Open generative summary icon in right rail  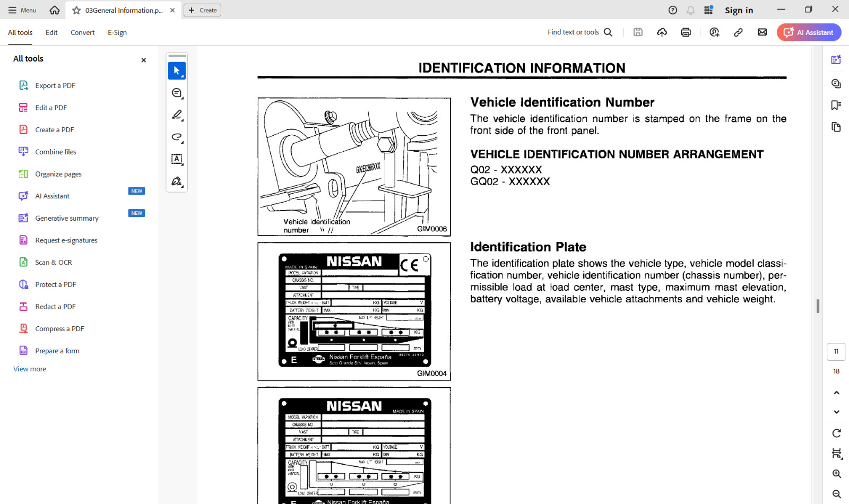836,60
